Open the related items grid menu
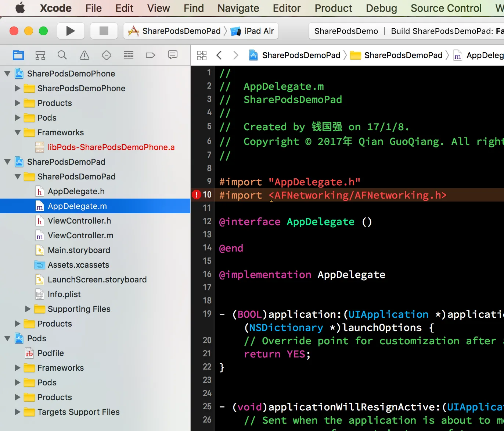The width and height of the screenshot is (504, 431). click(202, 56)
